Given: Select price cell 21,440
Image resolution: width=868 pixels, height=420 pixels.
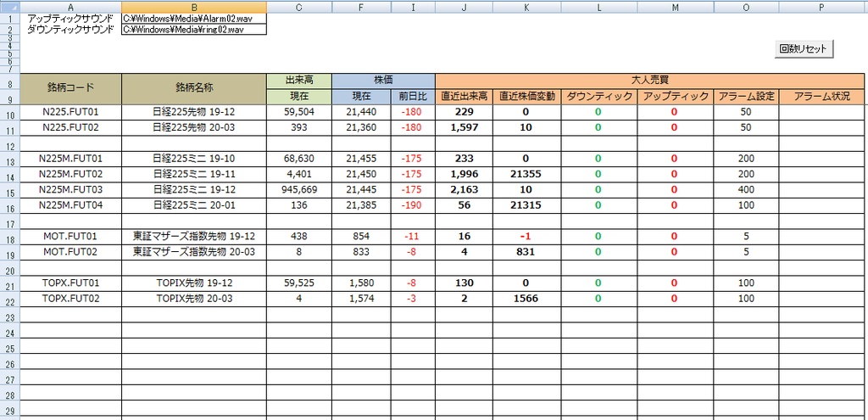Looking at the screenshot, I should pyautogui.click(x=361, y=113).
